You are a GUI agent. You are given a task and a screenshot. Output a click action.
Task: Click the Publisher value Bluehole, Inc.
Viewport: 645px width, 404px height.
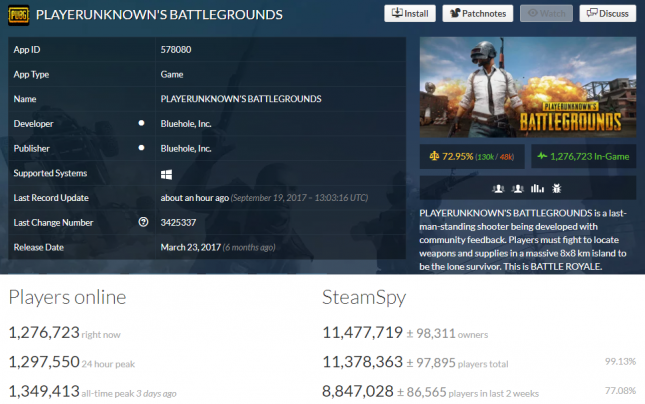point(186,149)
